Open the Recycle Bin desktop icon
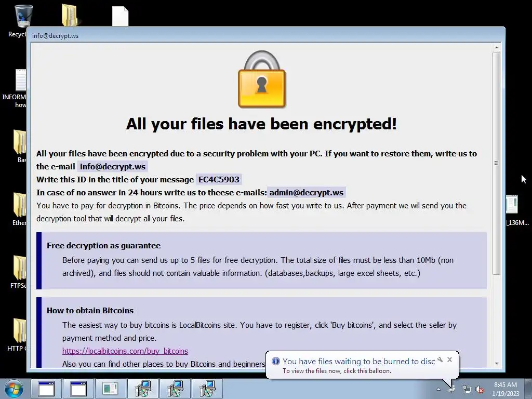Image resolution: width=532 pixels, height=399 pixels. pos(23,16)
